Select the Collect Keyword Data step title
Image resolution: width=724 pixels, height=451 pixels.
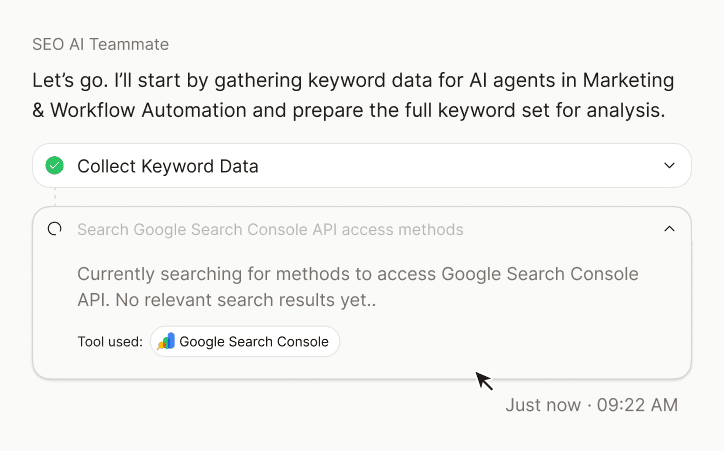click(x=167, y=166)
